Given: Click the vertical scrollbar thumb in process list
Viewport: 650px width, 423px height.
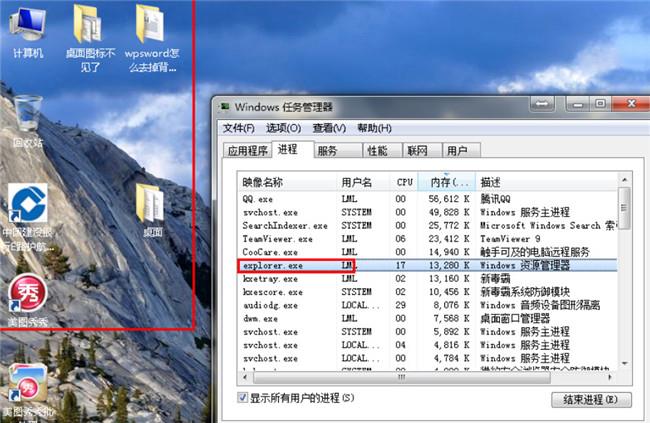Looking at the screenshot, I should coord(624,208).
